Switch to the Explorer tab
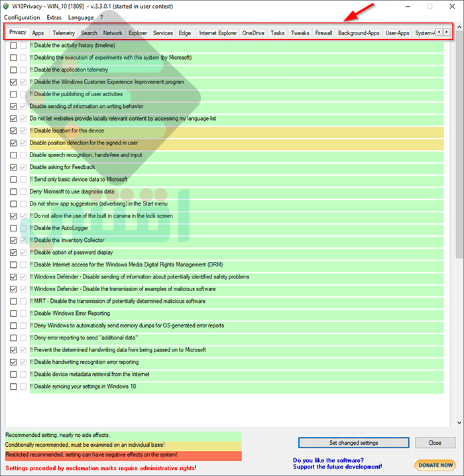 [x=138, y=33]
